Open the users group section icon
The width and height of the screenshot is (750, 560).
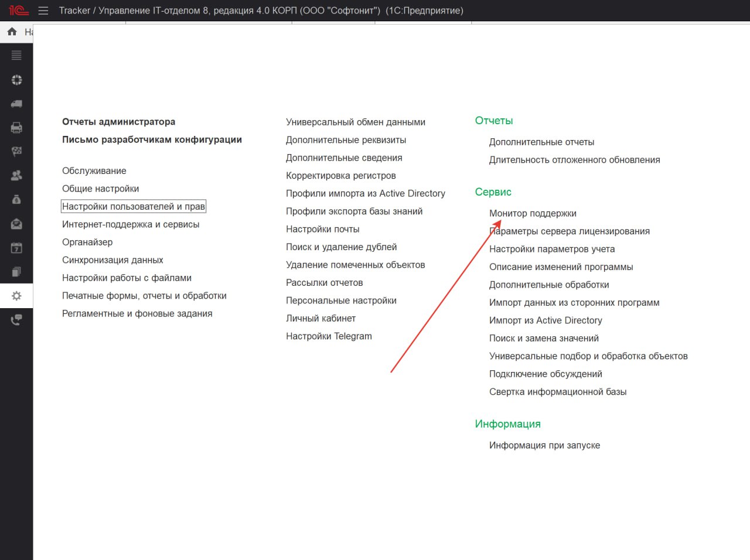coord(16,175)
